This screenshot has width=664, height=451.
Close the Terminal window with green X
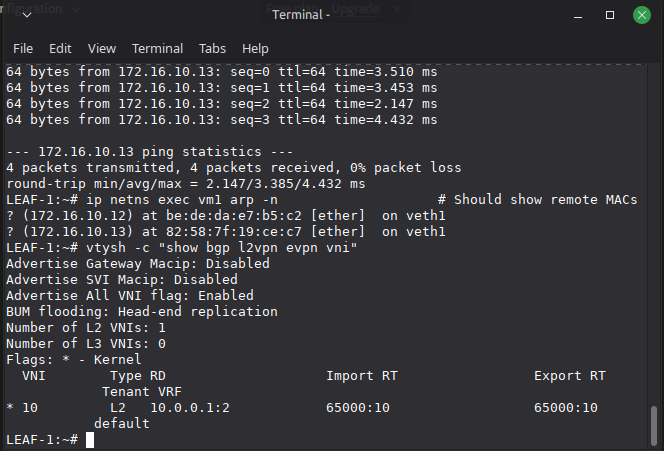(x=642, y=15)
